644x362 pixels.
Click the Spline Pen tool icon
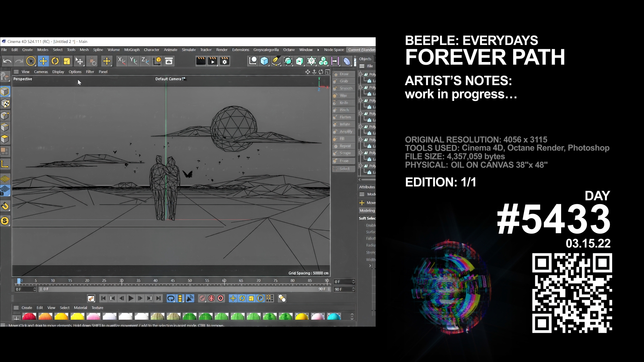(276, 61)
